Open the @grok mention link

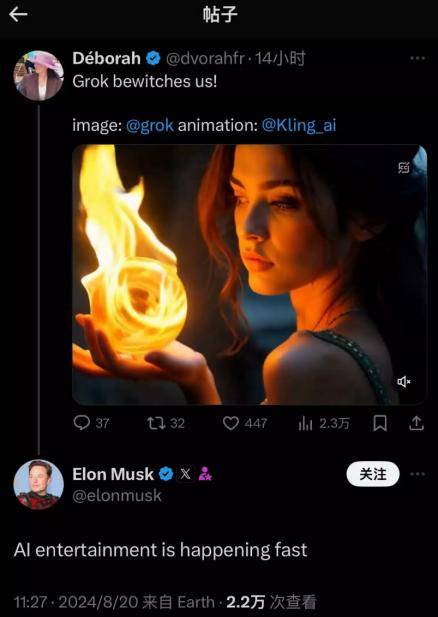[150, 125]
